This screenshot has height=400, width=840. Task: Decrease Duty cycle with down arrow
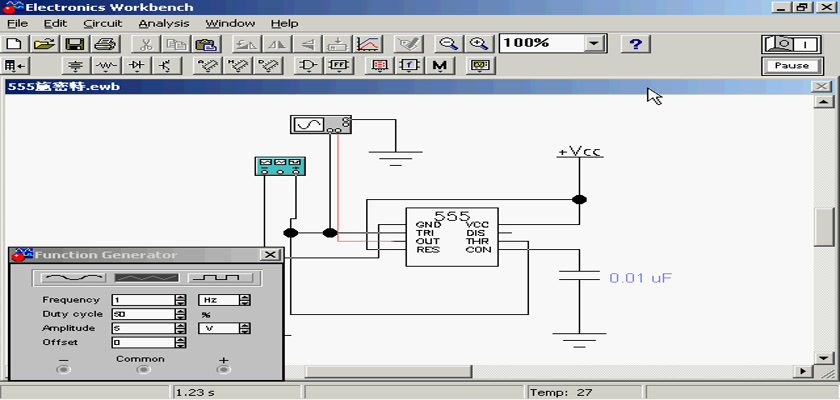[181, 317]
